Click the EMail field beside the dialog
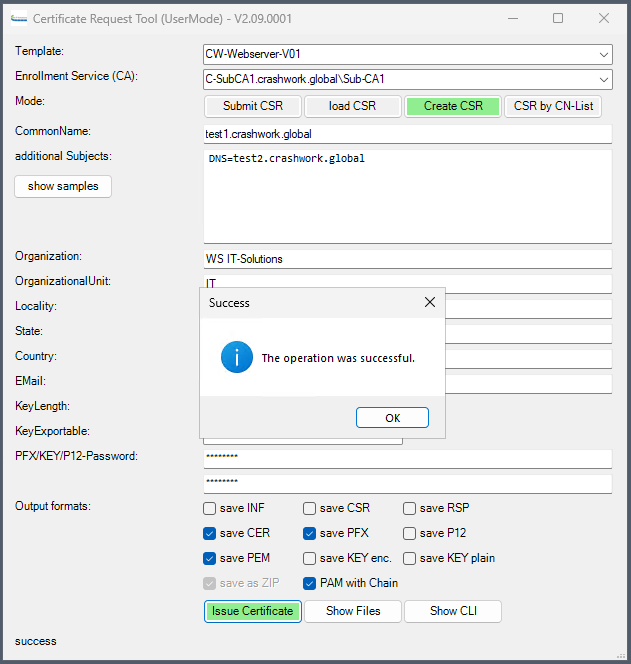 pyautogui.click(x=529, y=384)
